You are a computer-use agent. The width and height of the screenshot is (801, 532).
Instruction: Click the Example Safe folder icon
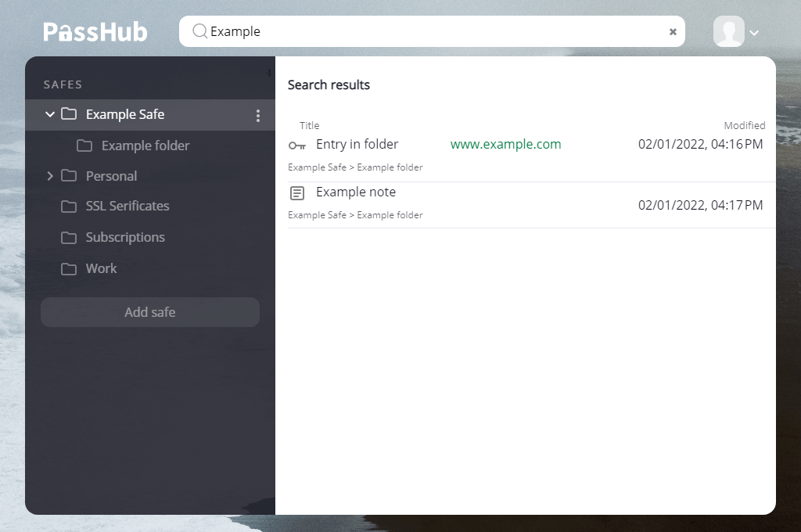[x=69, y=113]
